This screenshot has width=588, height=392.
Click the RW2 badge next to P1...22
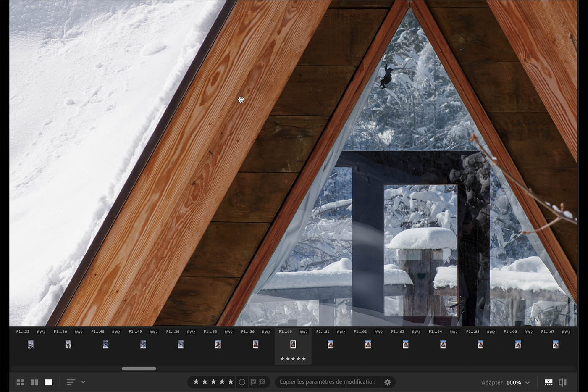tap(41, 332)
